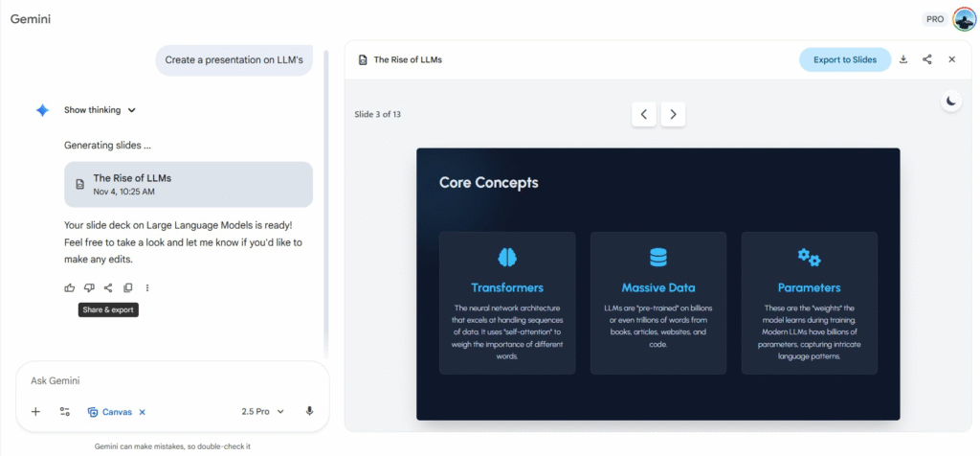Screen dimensions: 980x456
Task: Open the three-dot more options menu
Action: [147, 287]
